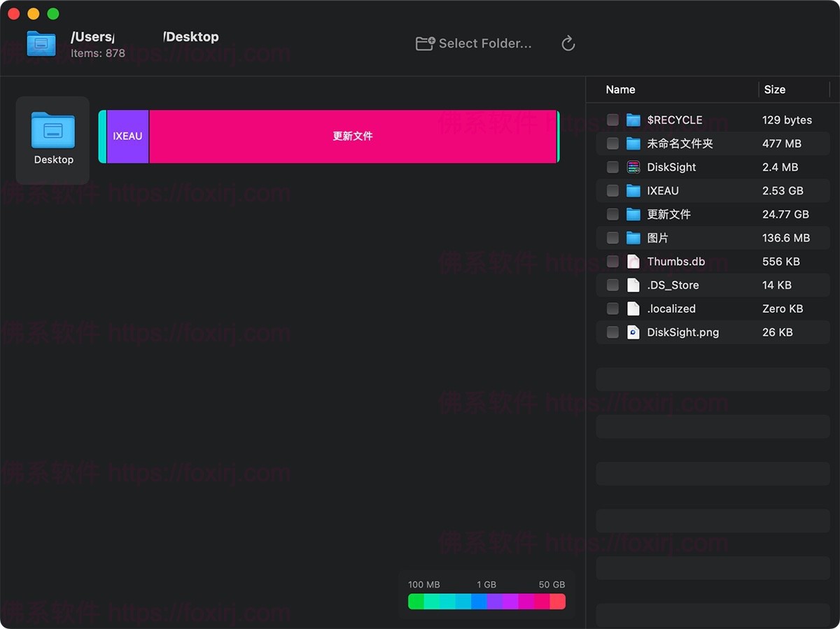Image resolution: width=840 pixels, height=629 pixels.
Task: Click the /Desktop path label
Action: [191, 36]
